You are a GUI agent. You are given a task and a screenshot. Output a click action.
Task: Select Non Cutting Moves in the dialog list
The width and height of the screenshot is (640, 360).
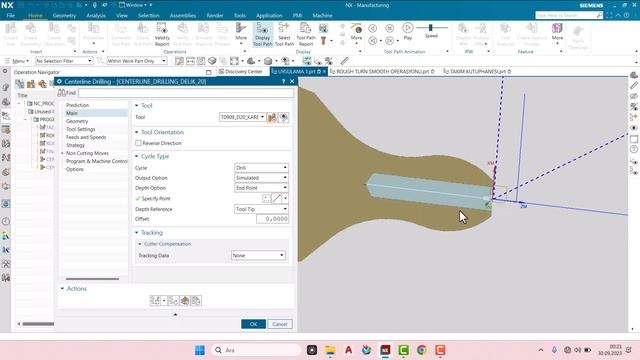(x=87, y=153)
